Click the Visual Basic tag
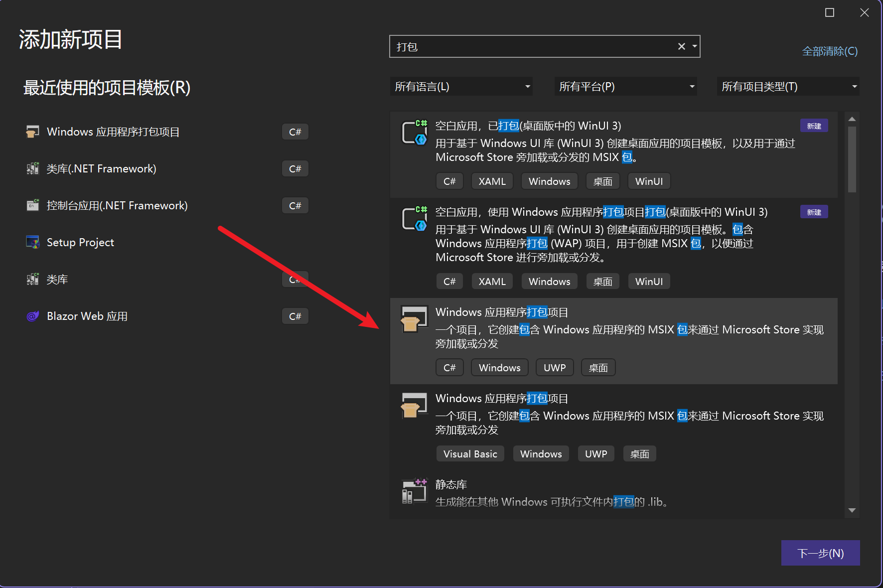Screen dimensions: 883x588 [470, 454]
